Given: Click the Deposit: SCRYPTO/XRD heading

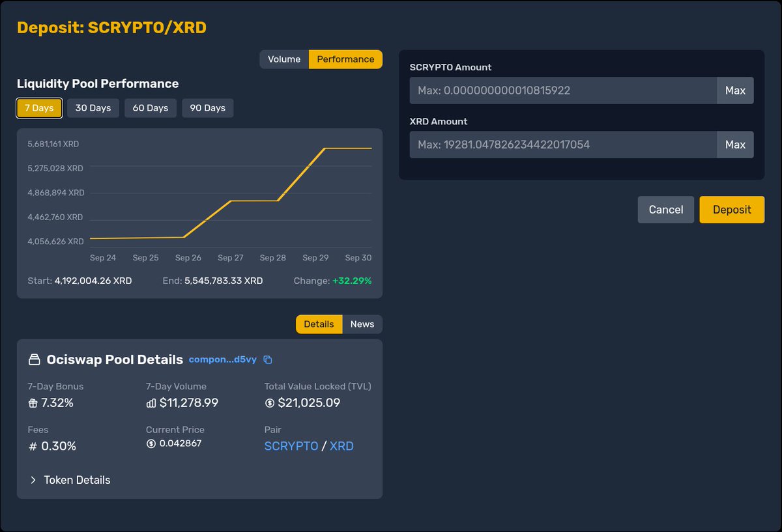Looking at the screenshot, I should [111, 27].
